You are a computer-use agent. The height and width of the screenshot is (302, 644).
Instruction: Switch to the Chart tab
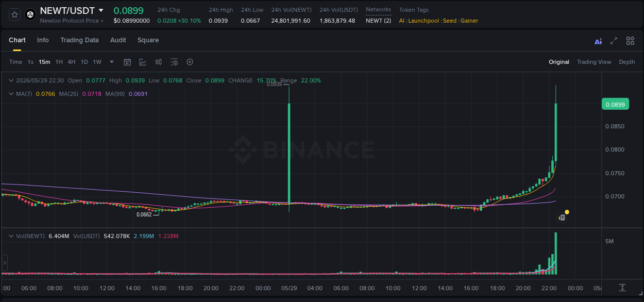coord(17,40)
